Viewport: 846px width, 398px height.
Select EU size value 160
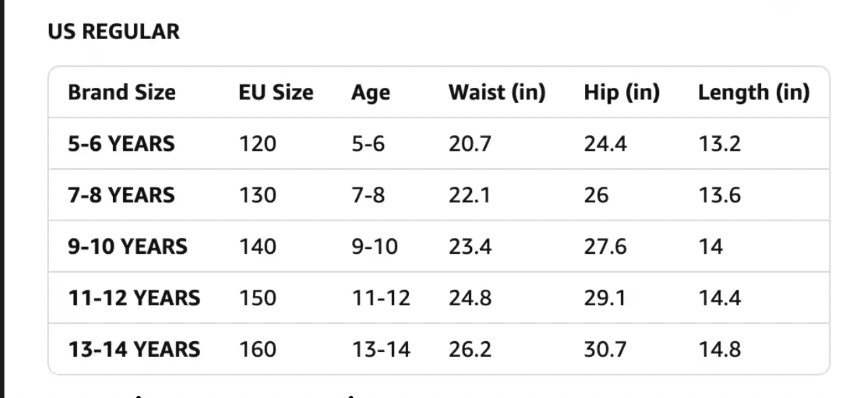[x=258, y=349]
